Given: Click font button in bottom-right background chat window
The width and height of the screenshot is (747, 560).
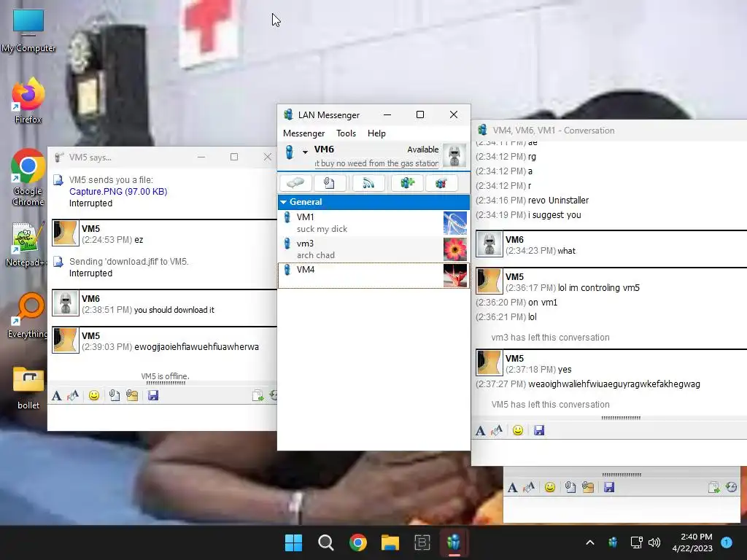Looking at the screenshot, I should click(513, 488).
